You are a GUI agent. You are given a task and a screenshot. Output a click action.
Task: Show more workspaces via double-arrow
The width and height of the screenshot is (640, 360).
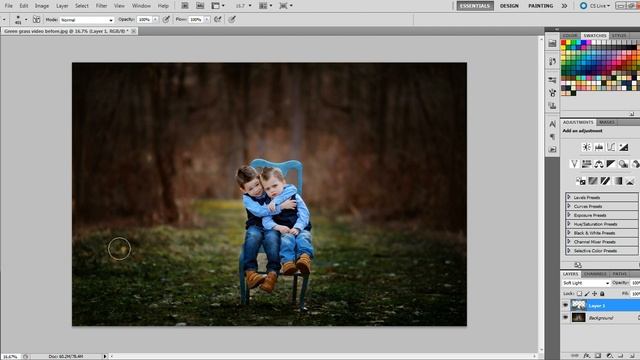pos(564,6)
